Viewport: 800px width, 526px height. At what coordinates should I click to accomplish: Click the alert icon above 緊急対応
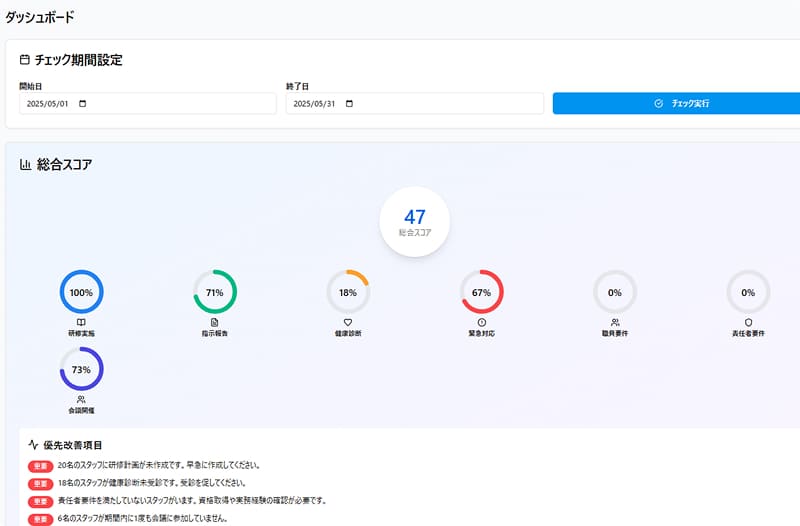point(481,322)
